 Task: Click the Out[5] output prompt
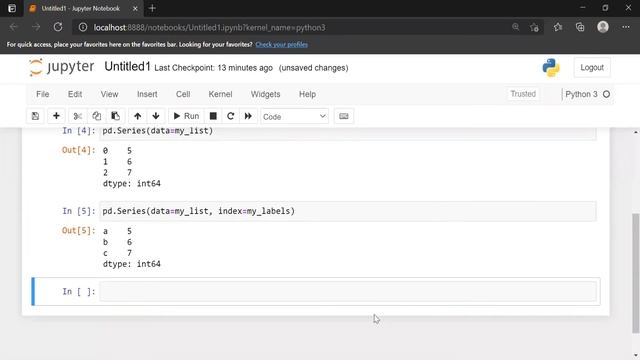tap(78, 231)
